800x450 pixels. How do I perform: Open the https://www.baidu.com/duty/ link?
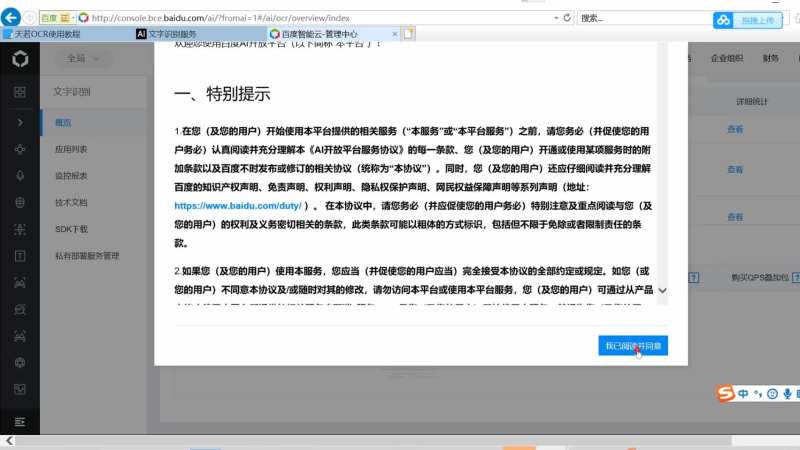click(x=238, y=206)
